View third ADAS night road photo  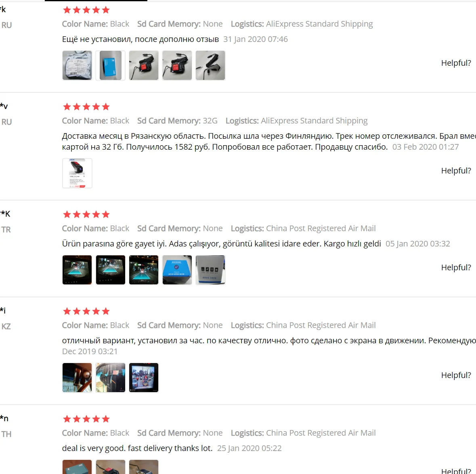coord(144,270)
